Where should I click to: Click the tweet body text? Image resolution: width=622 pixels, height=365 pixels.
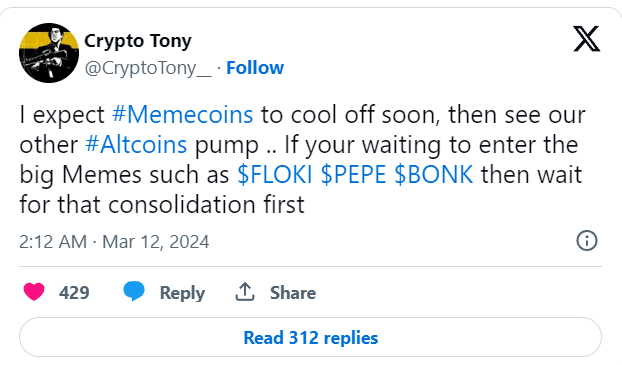click(x=302, y=159)
